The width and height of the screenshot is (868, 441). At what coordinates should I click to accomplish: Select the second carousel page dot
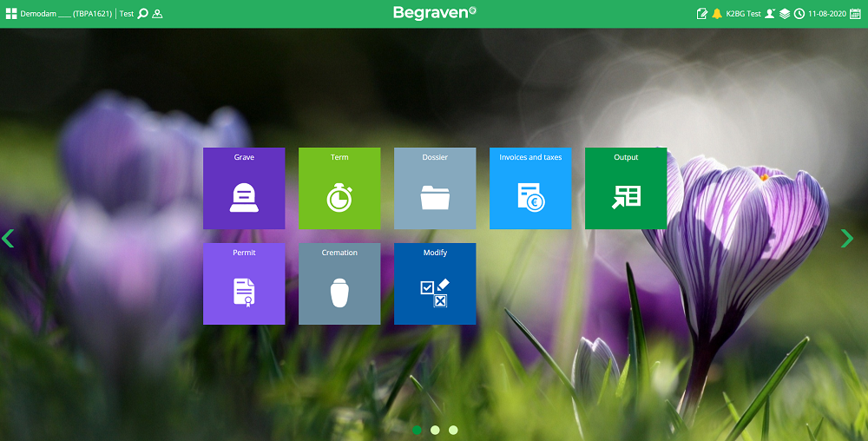(x=435, y=430)
